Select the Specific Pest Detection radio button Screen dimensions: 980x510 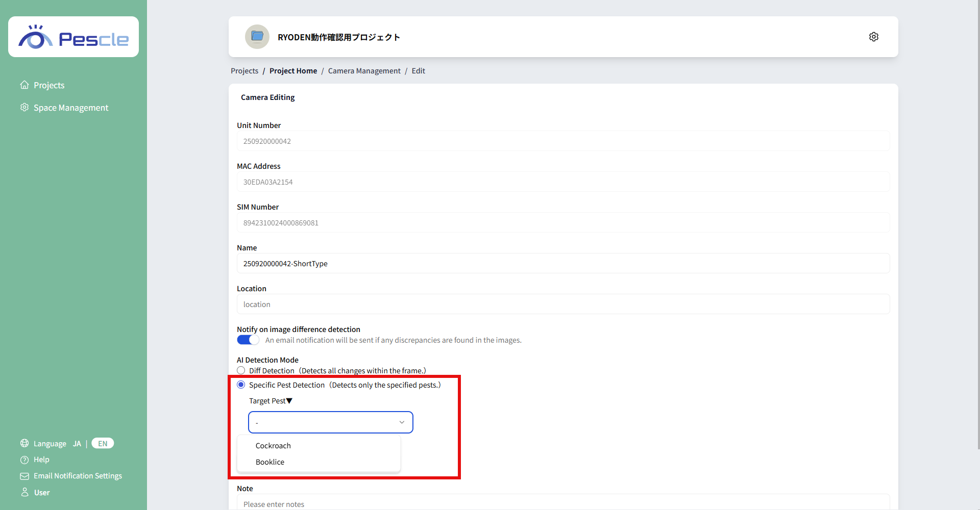click(241, 385)
